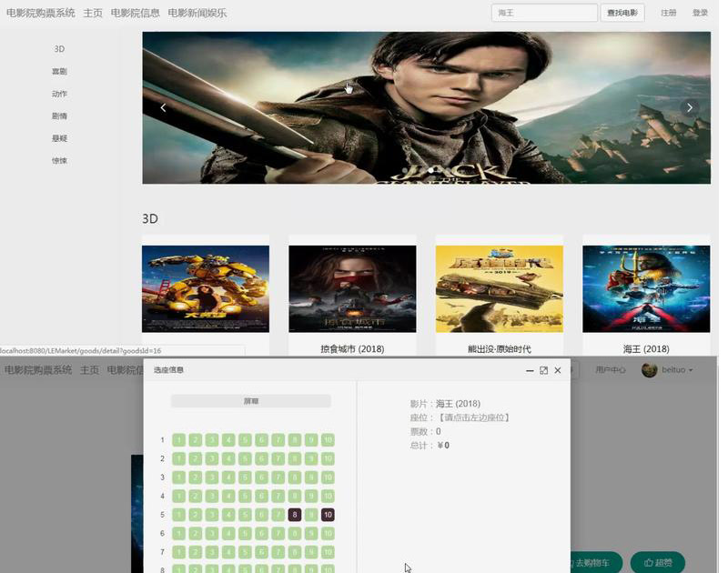728x573 pixels.
Task: Open 用户中心 on the dimmed lower page
Action: coord(610,370)
